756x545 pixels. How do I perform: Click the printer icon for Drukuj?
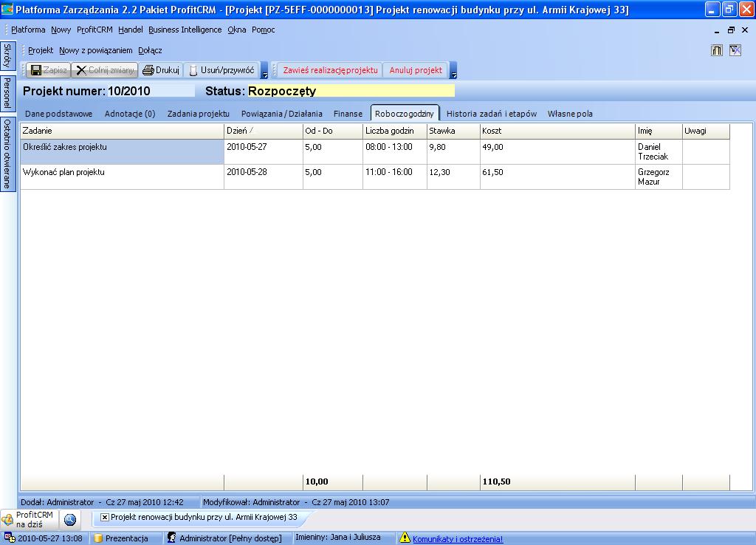click(148, 70)
